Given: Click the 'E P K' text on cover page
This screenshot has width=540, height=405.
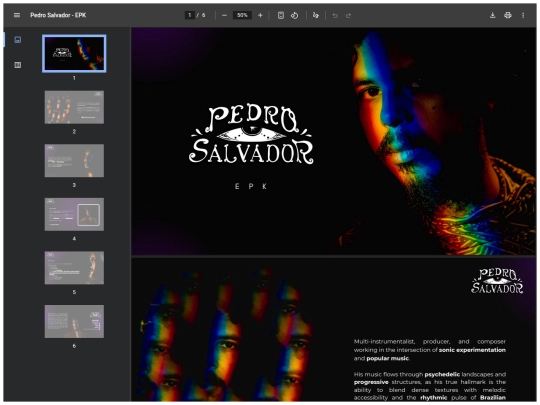Looking at the screenshot, I should 251,186.
